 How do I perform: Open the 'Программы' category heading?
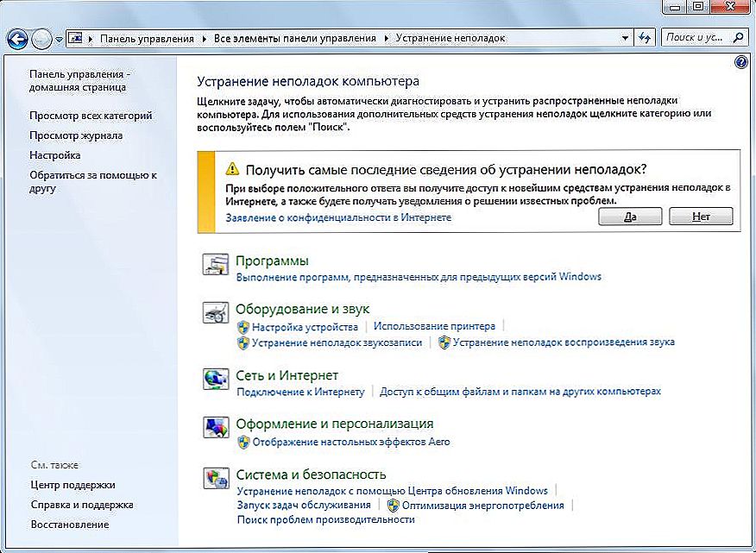(x=272, y=261)
